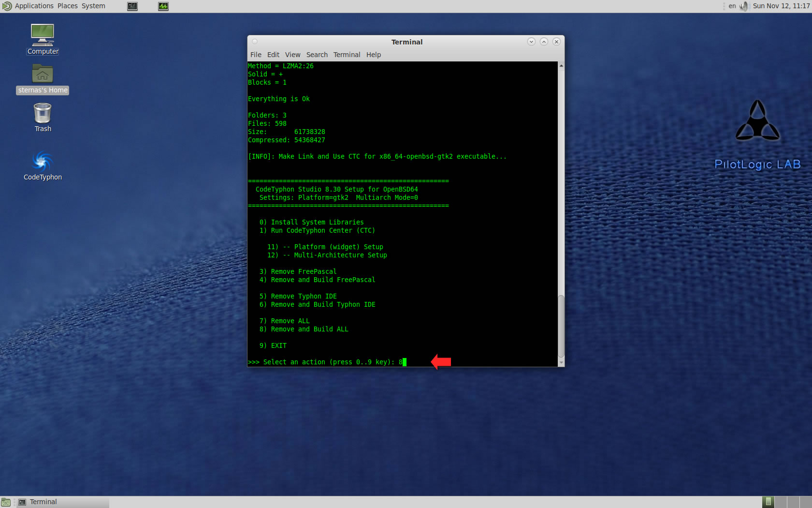This screenshot has height=508, width=812.
Task: Open the Terminal View menu
Action: pos(292,55)
